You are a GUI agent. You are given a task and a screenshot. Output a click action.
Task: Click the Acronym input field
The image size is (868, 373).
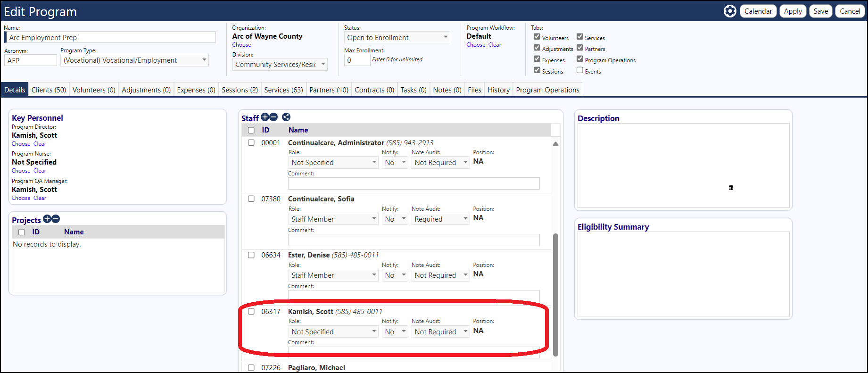(31, 60)
